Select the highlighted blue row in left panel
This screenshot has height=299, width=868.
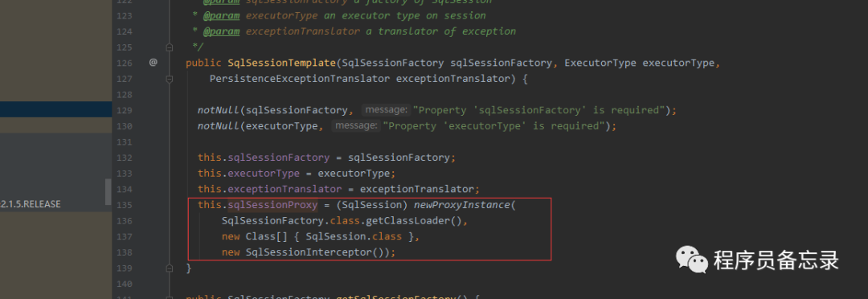point(55,109)
